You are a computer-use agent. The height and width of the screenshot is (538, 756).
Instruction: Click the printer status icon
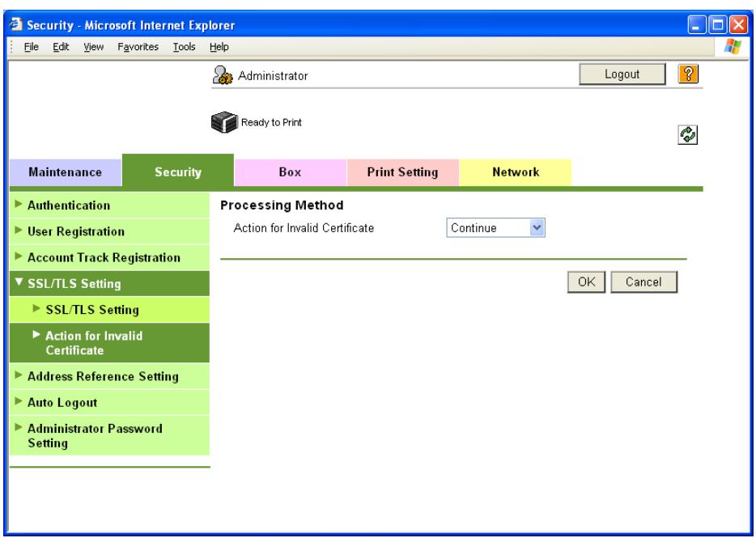click(x=224, y=122)
